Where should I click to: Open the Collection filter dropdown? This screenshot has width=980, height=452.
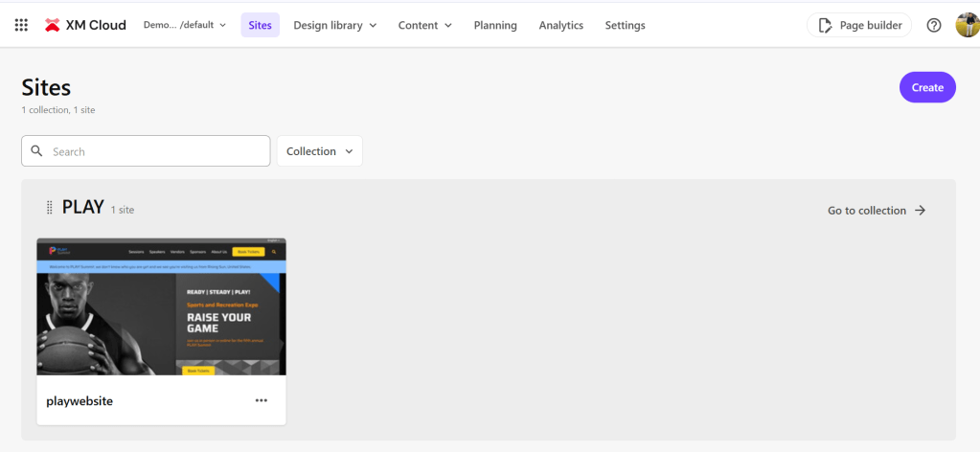[319, 151]
